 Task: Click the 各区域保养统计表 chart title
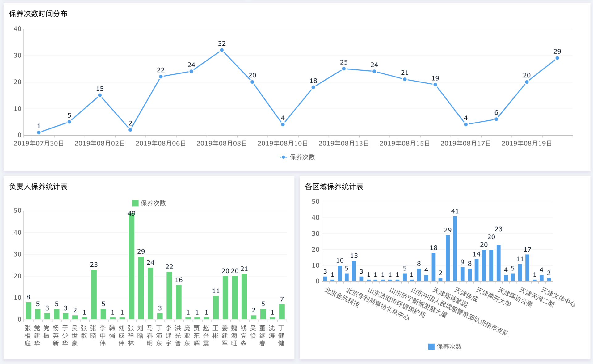334,186
